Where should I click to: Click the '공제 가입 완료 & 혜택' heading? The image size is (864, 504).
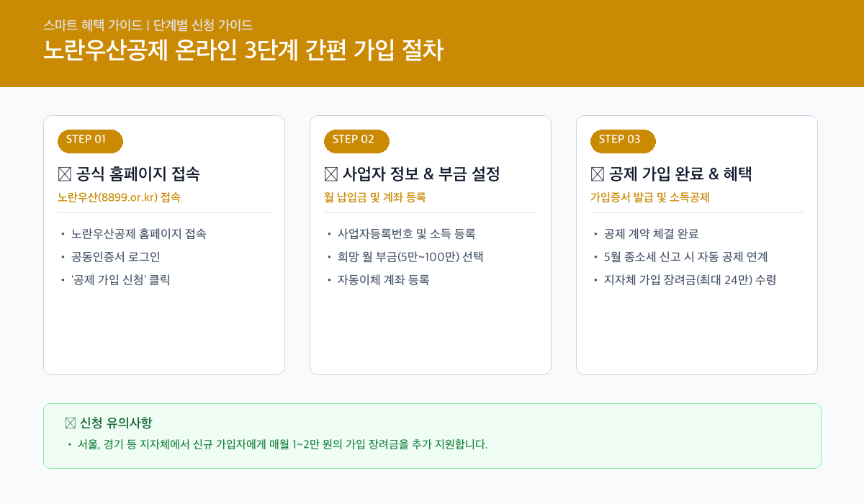(680, 174)
